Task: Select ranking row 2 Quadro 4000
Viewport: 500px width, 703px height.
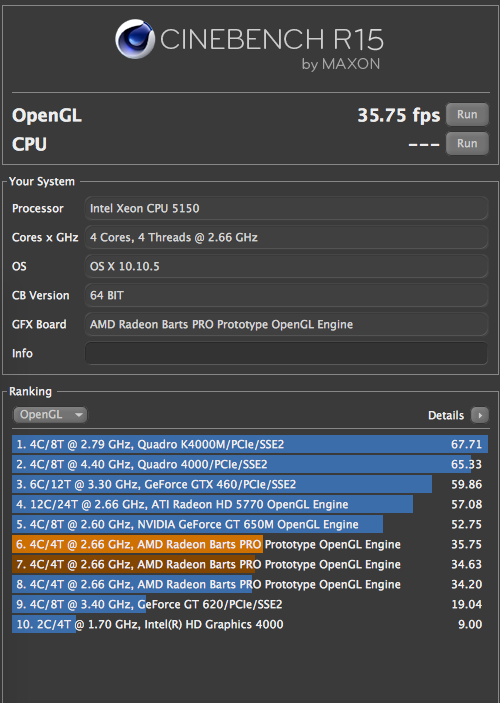Action: [250, 464]
